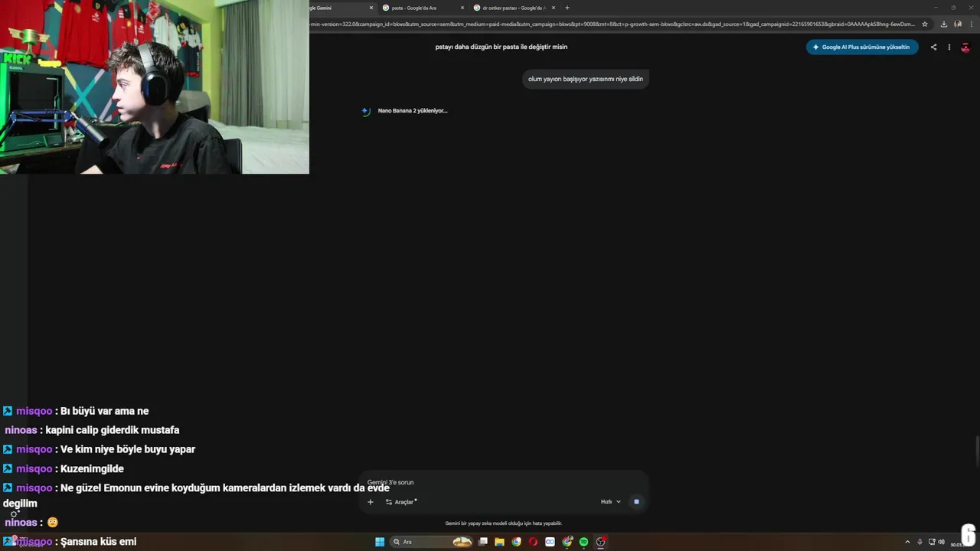Click the chat line 'Bı büyü var ama ne'
Image resolution: width=980 pixels, height=551 pixels.
[104, 411]
